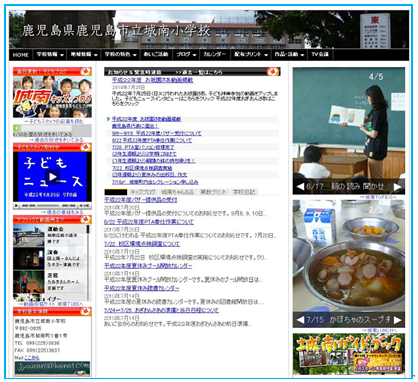Select the 運動会 video thumbnail
418x382 pixels.
(x=29, y=236)
